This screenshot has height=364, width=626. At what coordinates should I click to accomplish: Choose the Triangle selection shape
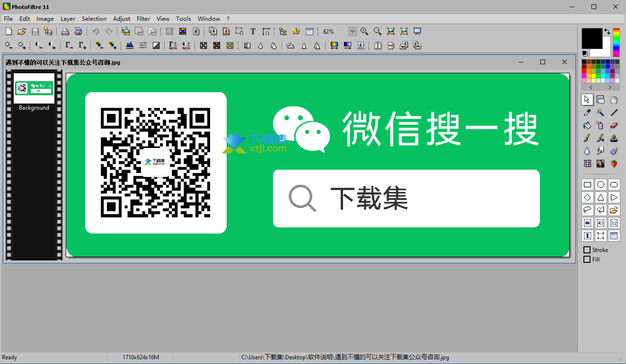point(600,197)
